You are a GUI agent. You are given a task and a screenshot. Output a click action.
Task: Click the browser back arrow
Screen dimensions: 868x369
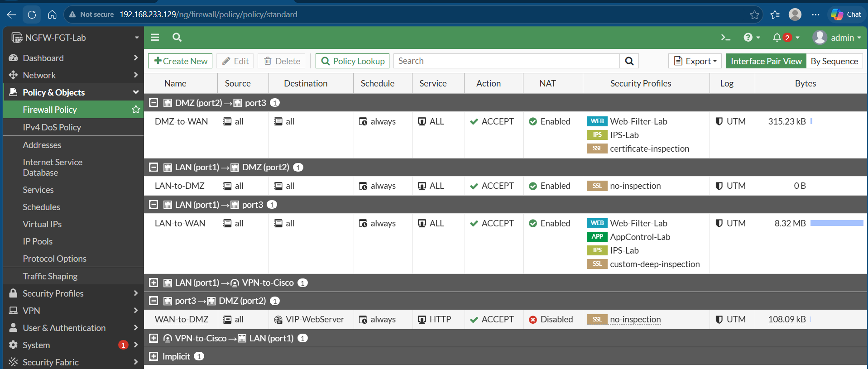(12, 14)
